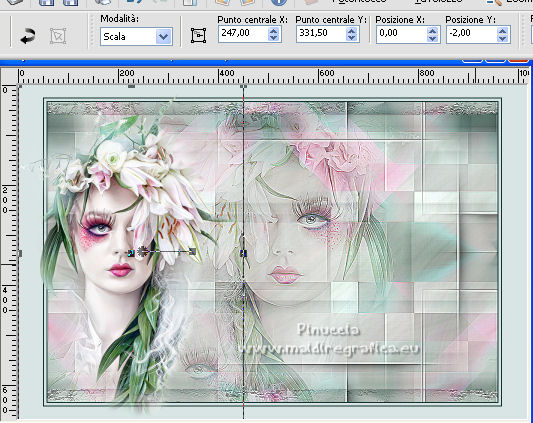Viewport: 533px width, 423px height.
Task: Click the selection's center handle left of pivot
Action: tap(131, 253)
